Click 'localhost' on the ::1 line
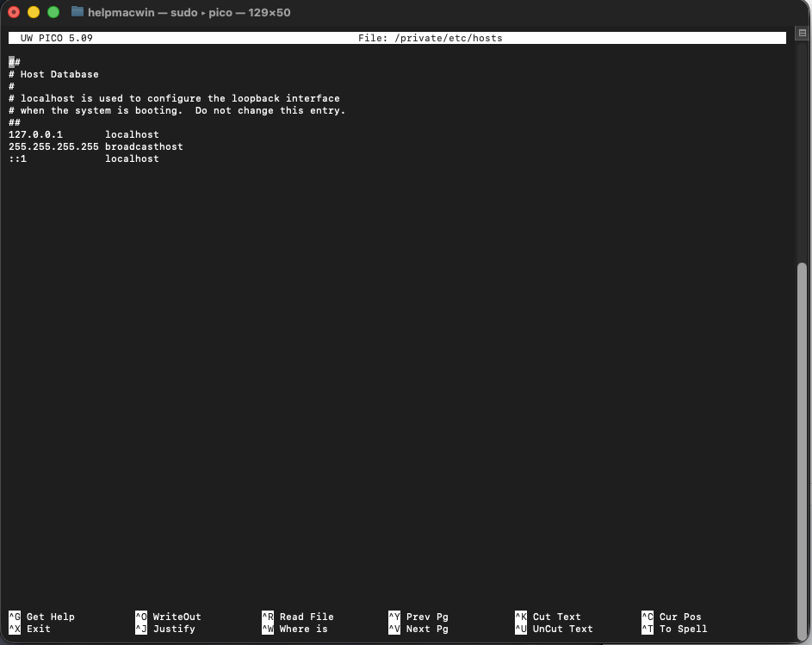The height and width of the screenshot is (645, 812). click(132, 158)
